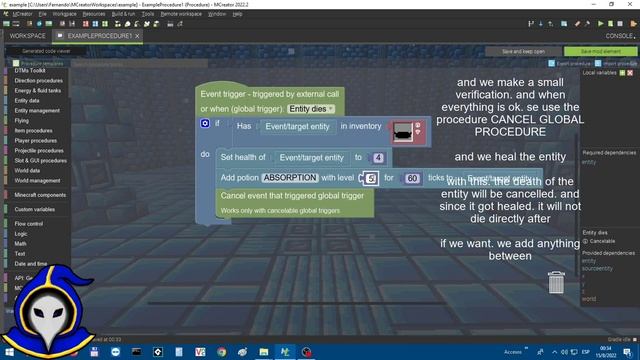Image resolution: width=640 pixels, height=360 pixels.
Task: Click the build workspace hammer icon
Action: coord(587,24)
